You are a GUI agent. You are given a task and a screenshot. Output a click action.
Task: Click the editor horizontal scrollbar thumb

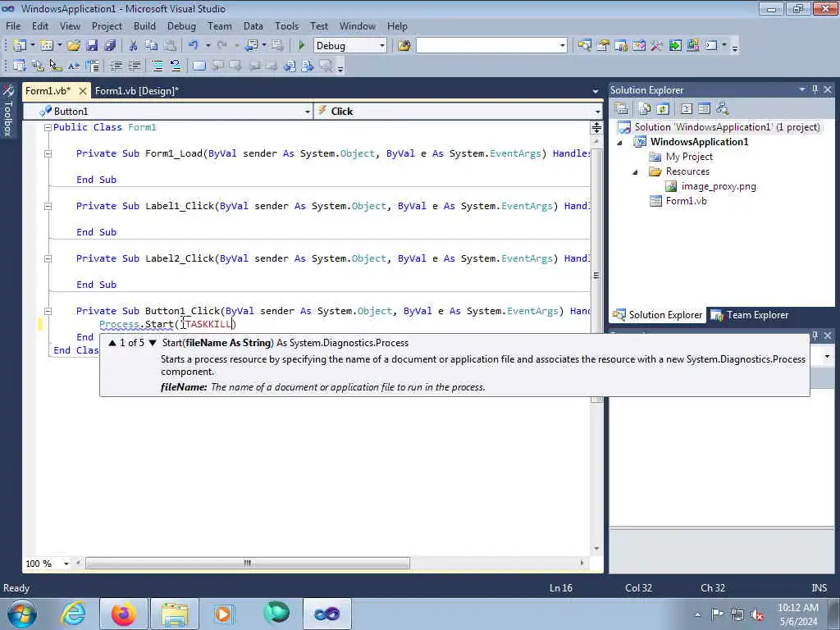(248, 563)
